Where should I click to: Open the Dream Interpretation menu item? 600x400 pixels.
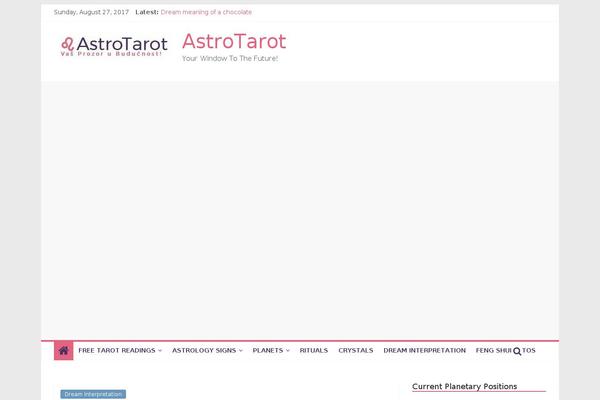[x=424, y=351]
